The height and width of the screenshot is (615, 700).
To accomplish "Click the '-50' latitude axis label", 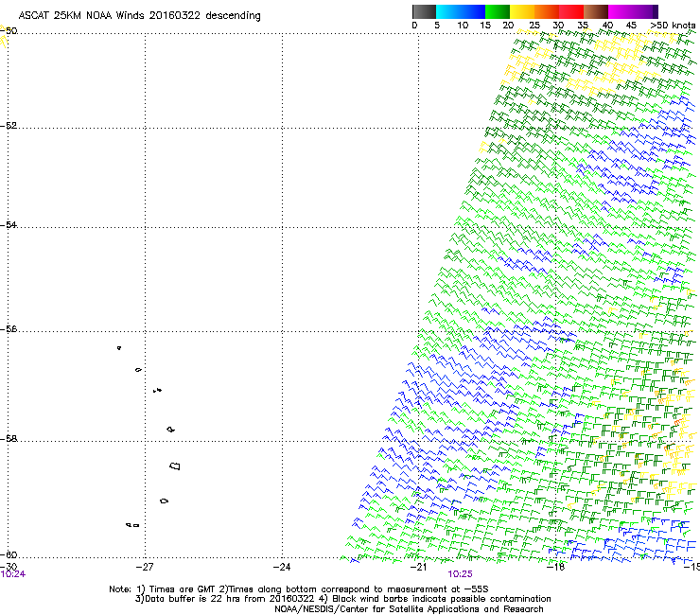I will (9, 31).
